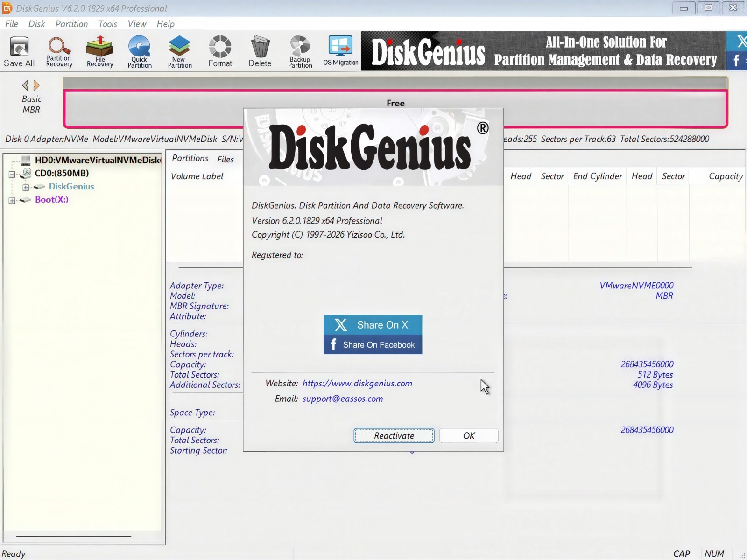Click the CAP indicator in the status bar
The image size is (747, 560).
point(681,553)
